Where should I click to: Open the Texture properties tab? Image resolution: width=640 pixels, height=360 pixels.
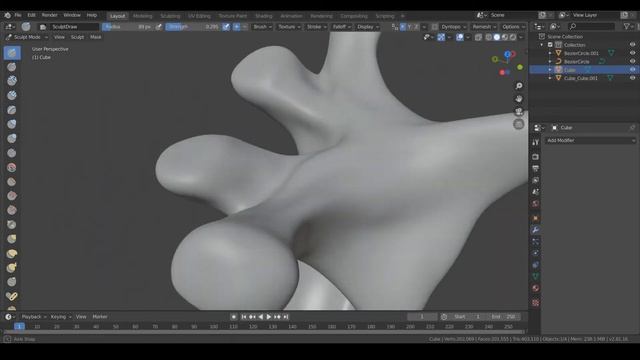(536, 303)
